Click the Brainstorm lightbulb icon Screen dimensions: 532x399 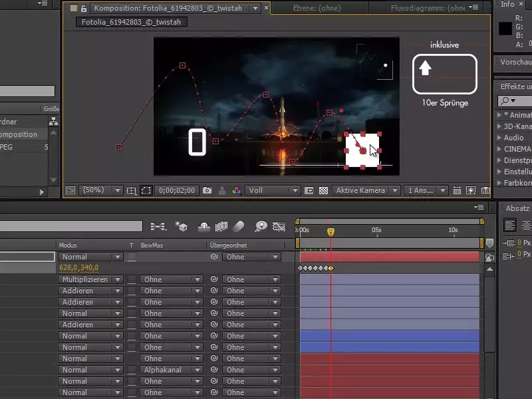tap(261, 227)
